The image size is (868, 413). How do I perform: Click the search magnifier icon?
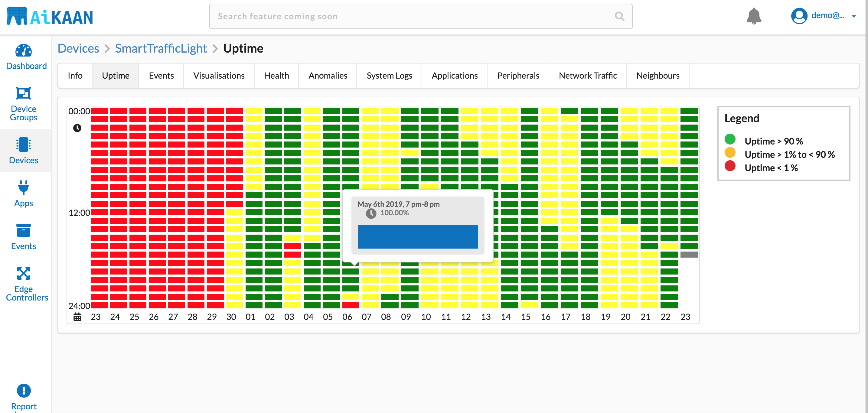(x=619, y=16)
